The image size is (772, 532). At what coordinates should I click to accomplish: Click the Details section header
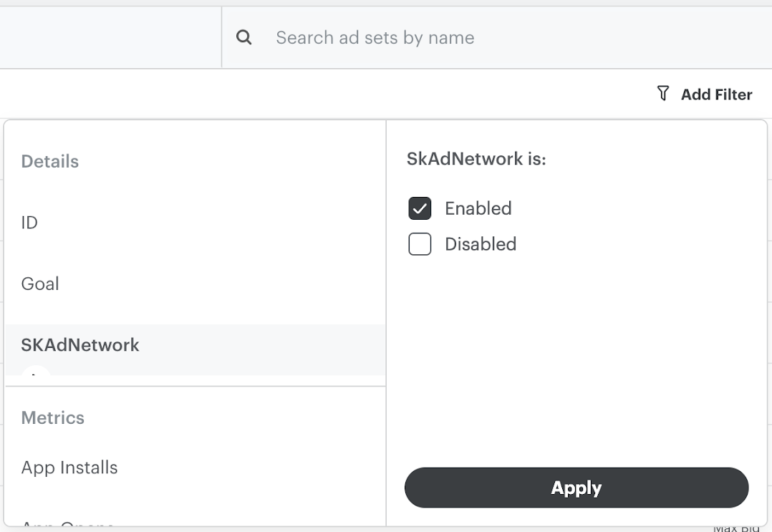click(49, 161)
